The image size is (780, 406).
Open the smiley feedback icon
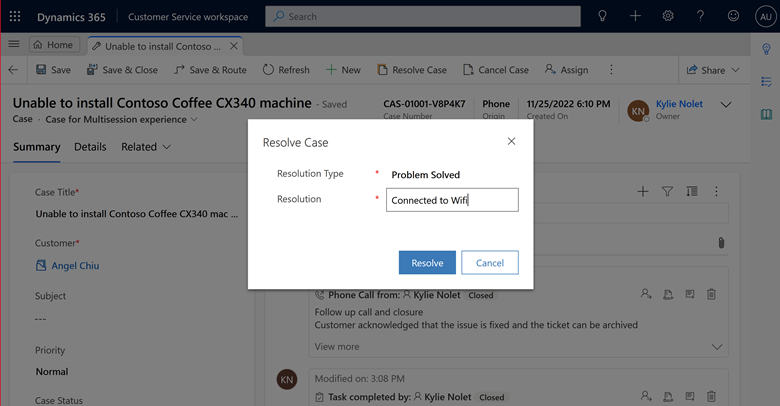pyautogui.click(x=735, y=16)
